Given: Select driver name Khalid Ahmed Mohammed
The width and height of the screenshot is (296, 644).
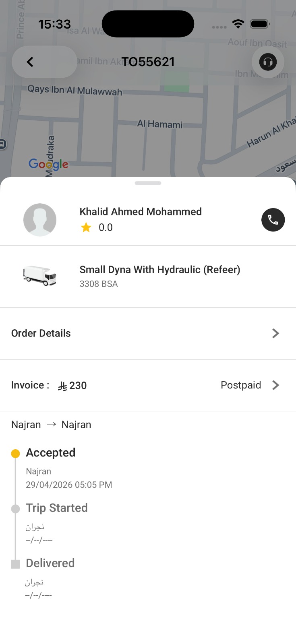Looking at the screenshot, I should click(141, 212).
